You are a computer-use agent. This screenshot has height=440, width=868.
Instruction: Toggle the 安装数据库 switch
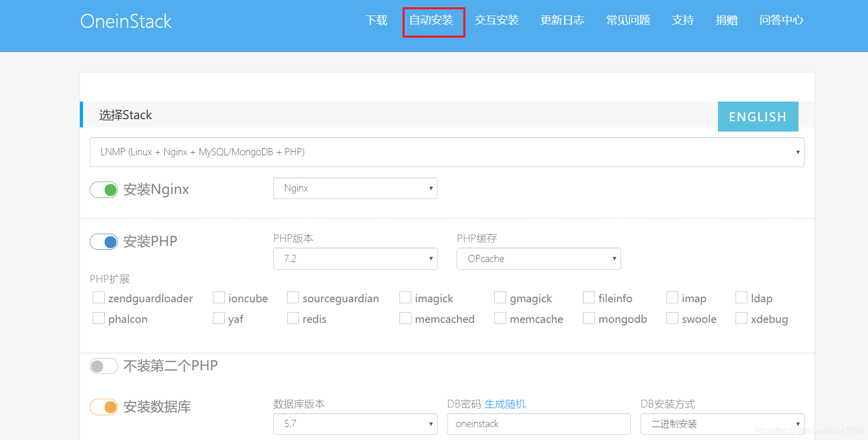pos(104,407)
